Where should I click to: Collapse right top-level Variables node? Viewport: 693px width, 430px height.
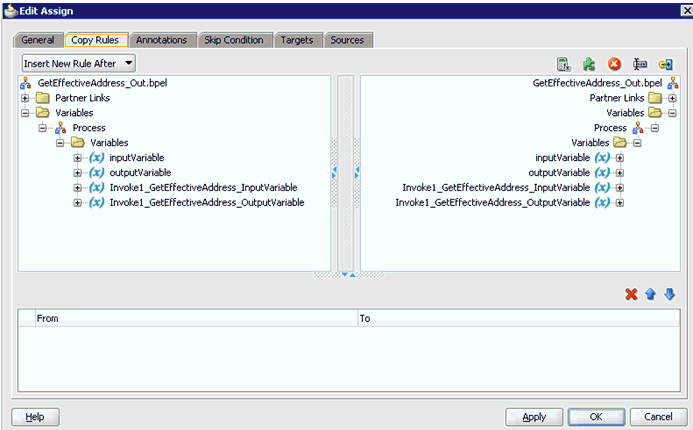click(672, 113)
